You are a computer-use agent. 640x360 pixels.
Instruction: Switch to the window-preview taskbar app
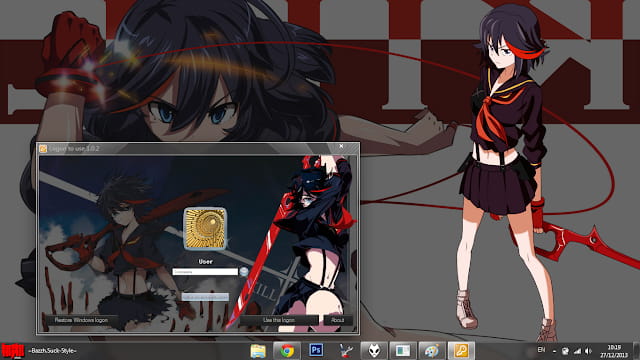[402, 351]
